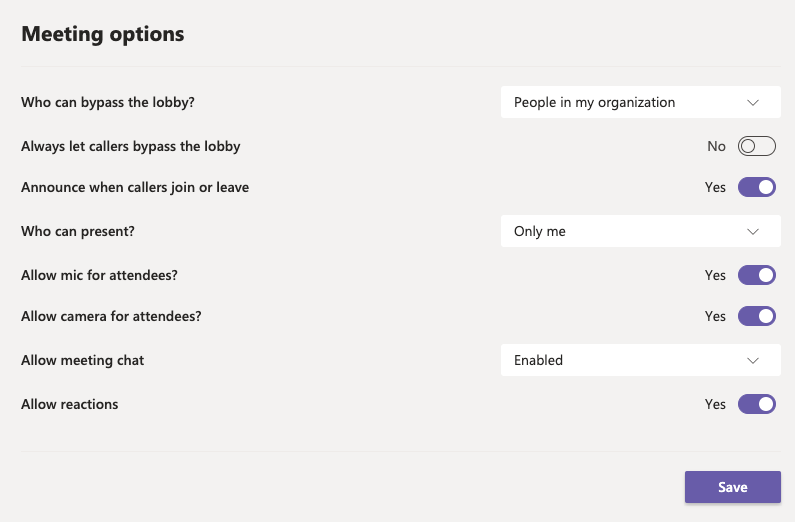Enable 'Always let callers bypass the lobby' switch
This screenshot has height=522, width=795.
pyautogui.click(x=757, y=146)
